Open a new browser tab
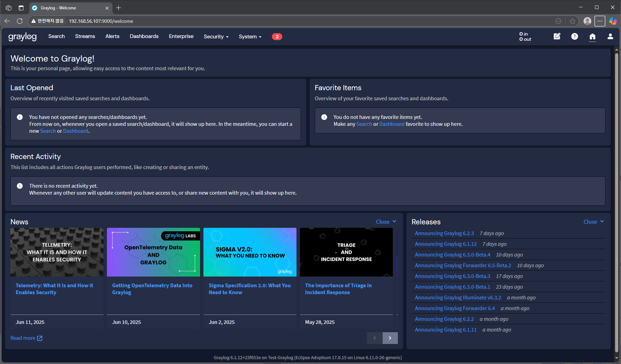 click(x=118, y=8)
